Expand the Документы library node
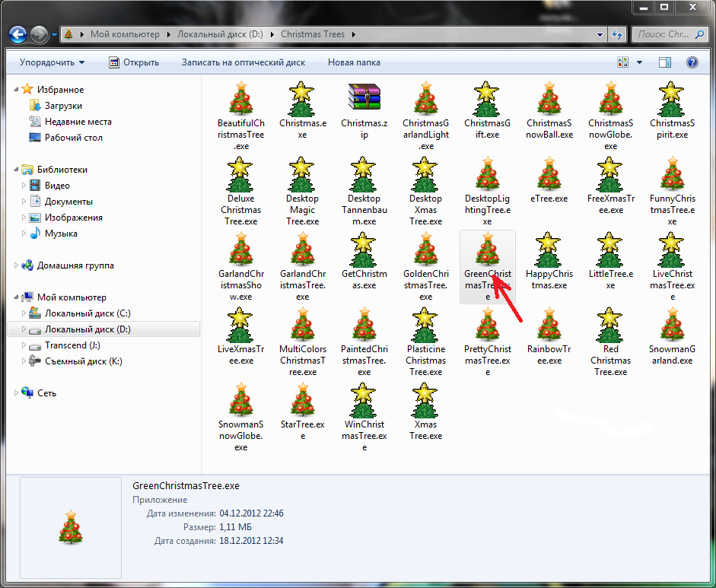Image resolution: width=716 pixels, height=588 pixels. tap(24, 202)
